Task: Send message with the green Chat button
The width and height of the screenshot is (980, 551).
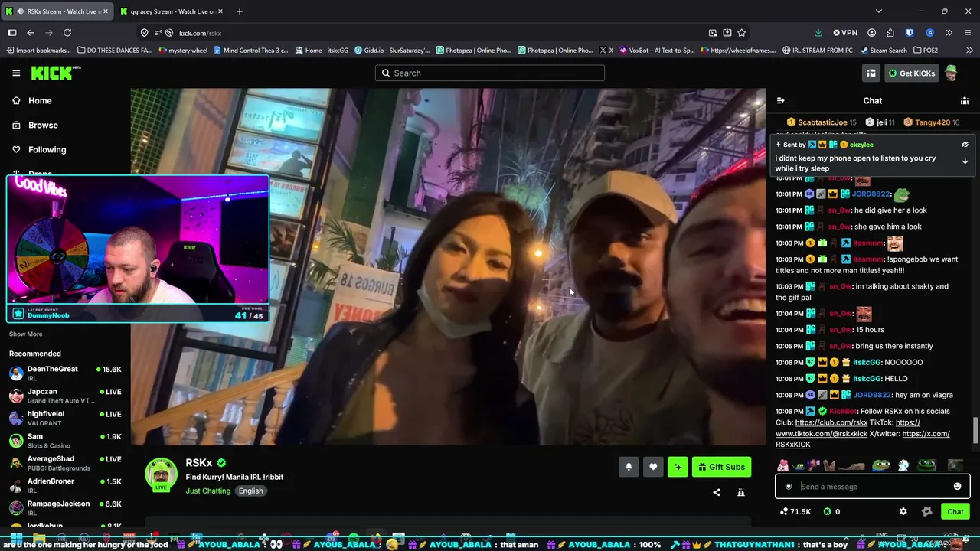Action: coord(955,511)
